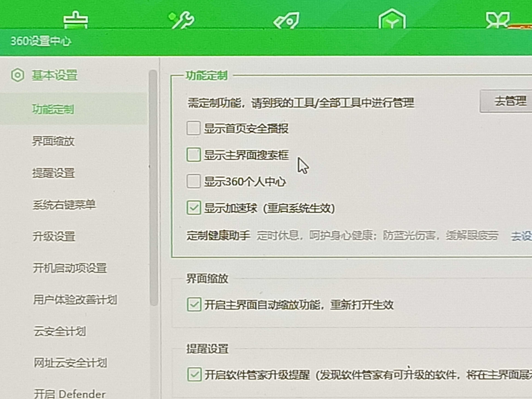This screenshot has width=532, height=399.
Task: Open the hexagon box icon in top bar
Action: pyautogui.click(x=392, y=19)
